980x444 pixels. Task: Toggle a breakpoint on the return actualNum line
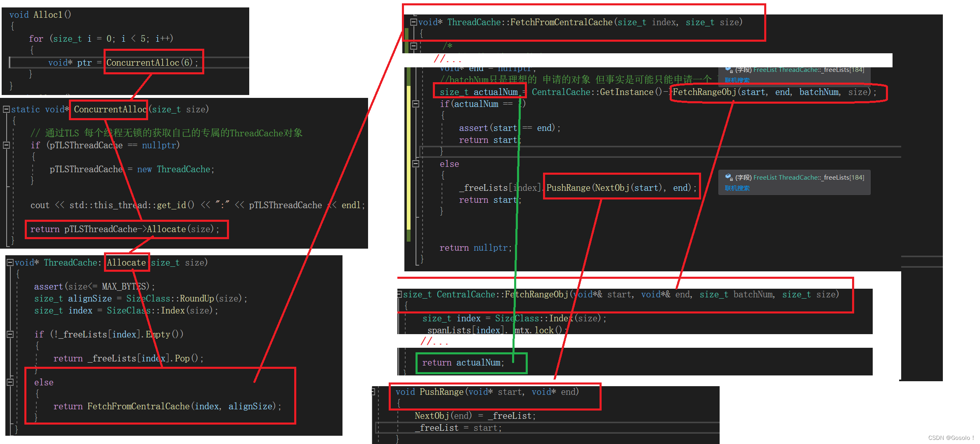coord(402,363)
